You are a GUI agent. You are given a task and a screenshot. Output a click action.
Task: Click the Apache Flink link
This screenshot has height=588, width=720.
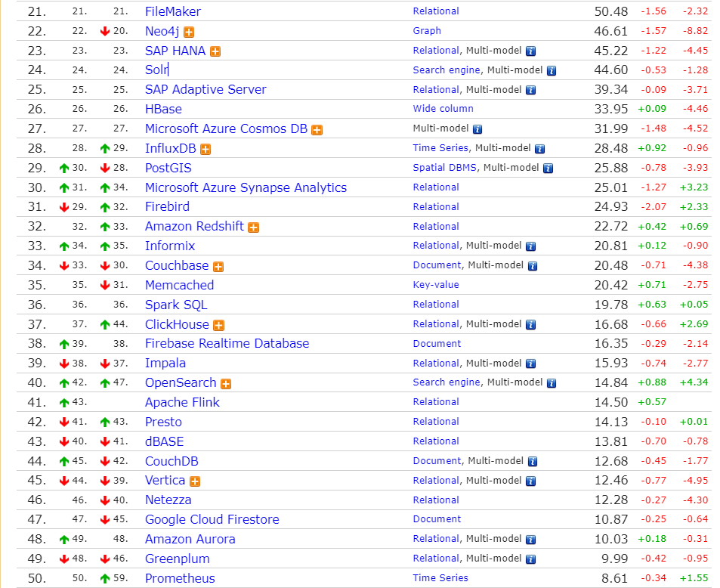point(182,402)
